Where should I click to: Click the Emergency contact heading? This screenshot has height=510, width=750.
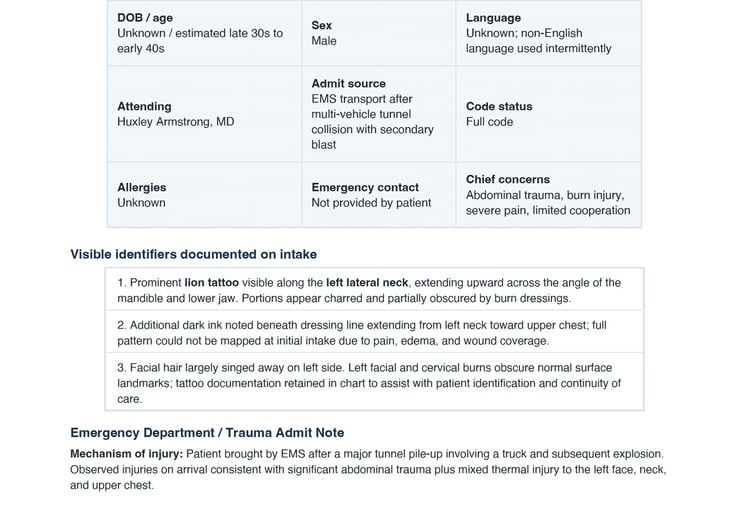pyautogui.click(x=365, y=187)
